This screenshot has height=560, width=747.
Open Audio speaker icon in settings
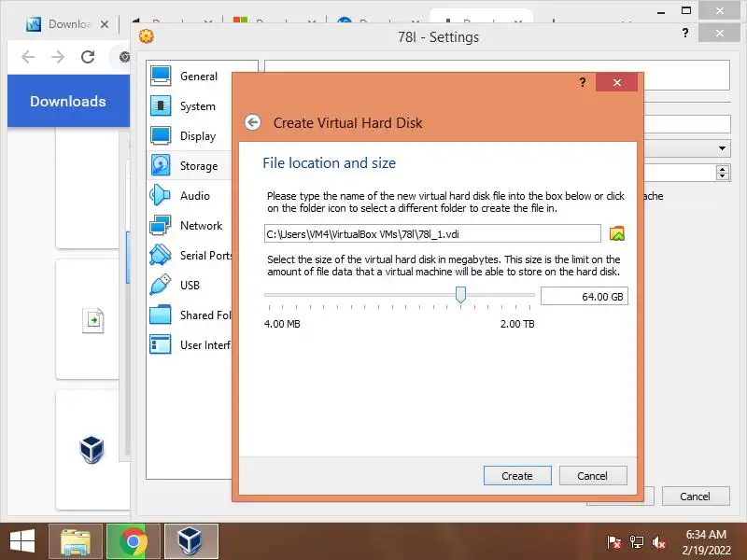[x=161, y=195]
